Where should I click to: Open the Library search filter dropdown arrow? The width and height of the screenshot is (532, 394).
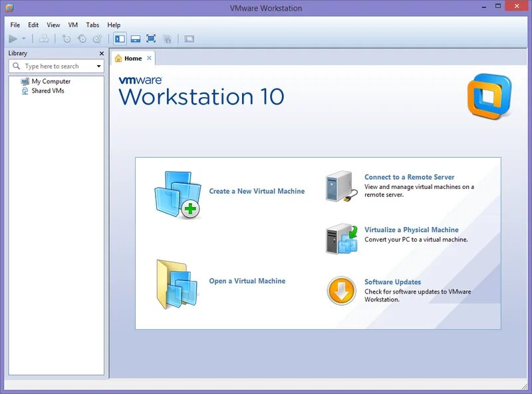(98, 67)
